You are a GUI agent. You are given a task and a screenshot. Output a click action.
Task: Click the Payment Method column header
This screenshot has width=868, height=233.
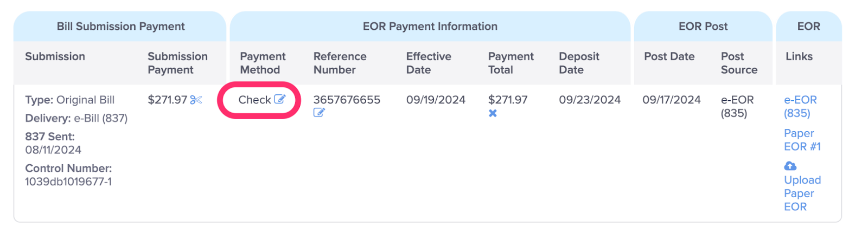pos(263,63)
